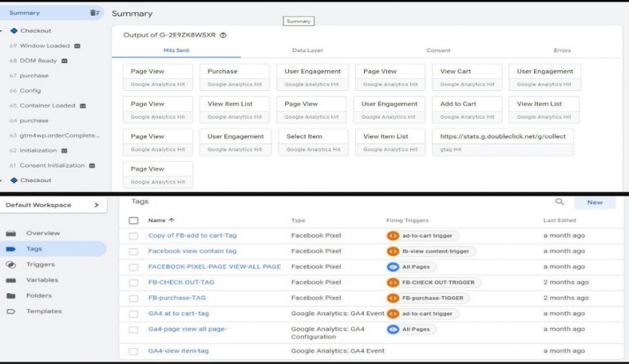Check the Facebook view contain tag checkbox
The image size is (629, 364).
(134, 251)
